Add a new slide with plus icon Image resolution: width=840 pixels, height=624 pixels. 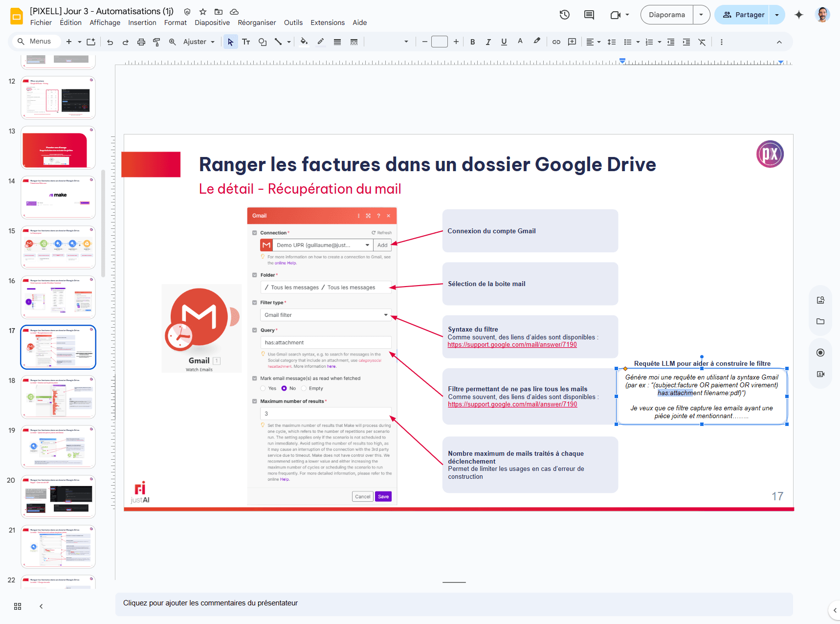pyautogui.click(x=69, y=42)
